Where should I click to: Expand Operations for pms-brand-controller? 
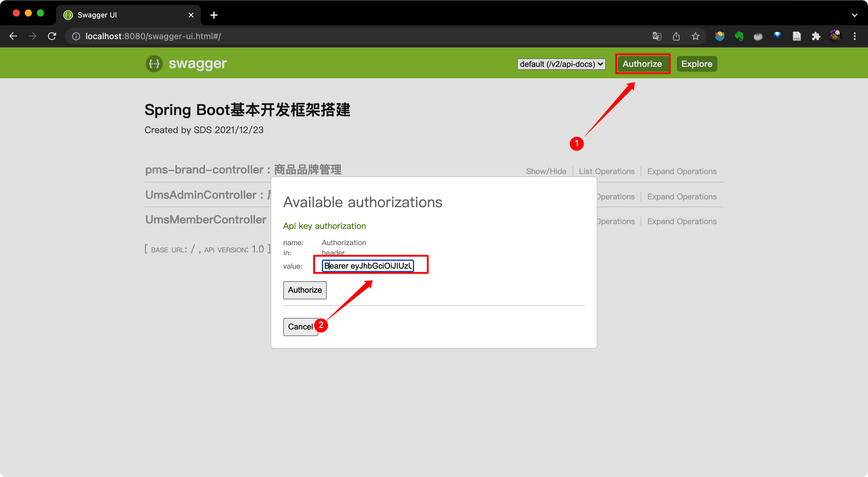(682, 171)
